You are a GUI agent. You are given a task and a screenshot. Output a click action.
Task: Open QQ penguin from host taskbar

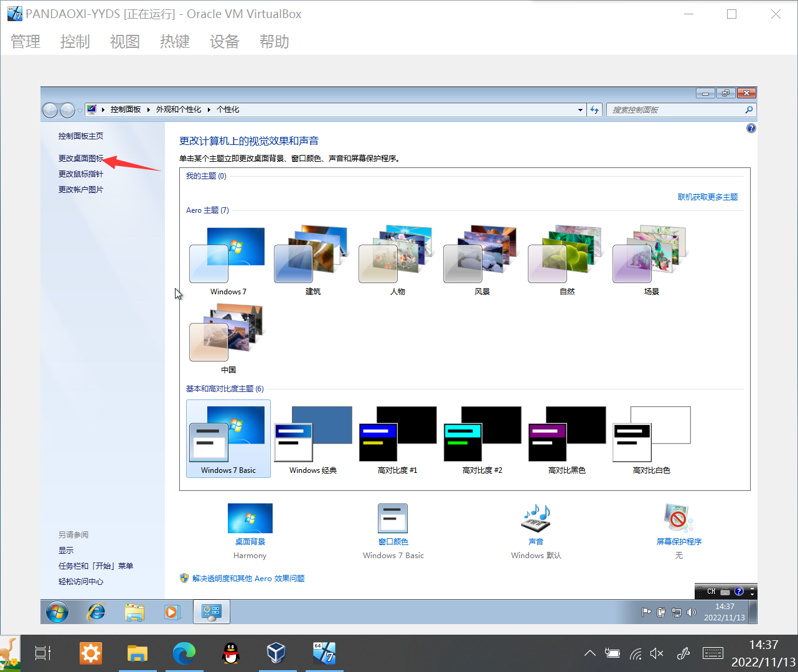coord(231,653)
